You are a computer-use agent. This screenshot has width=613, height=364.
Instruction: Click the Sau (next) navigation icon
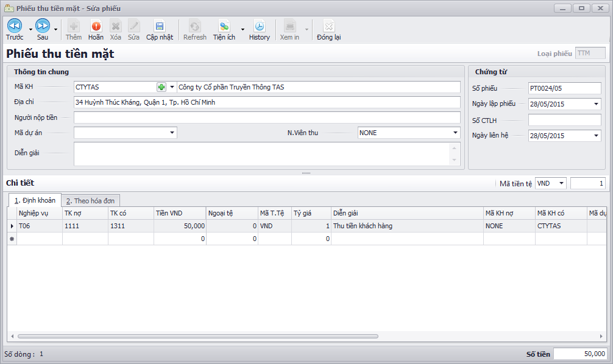43,26
